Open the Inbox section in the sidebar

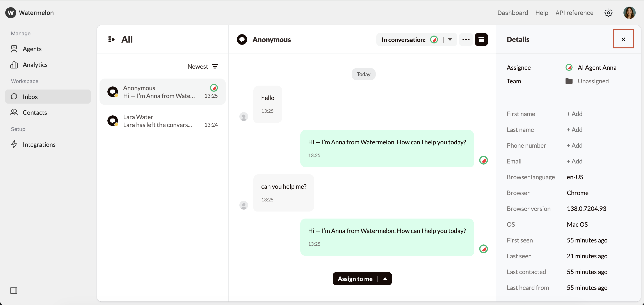[30, 97]
